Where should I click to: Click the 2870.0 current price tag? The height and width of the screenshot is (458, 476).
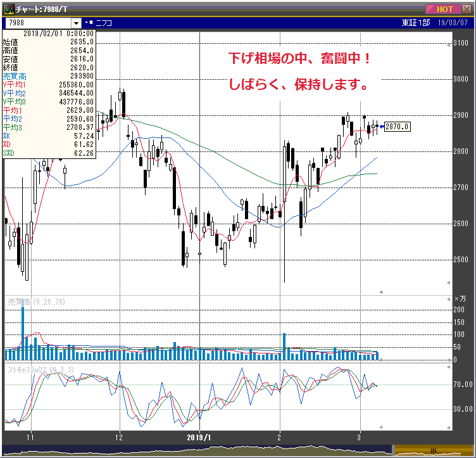398,127
